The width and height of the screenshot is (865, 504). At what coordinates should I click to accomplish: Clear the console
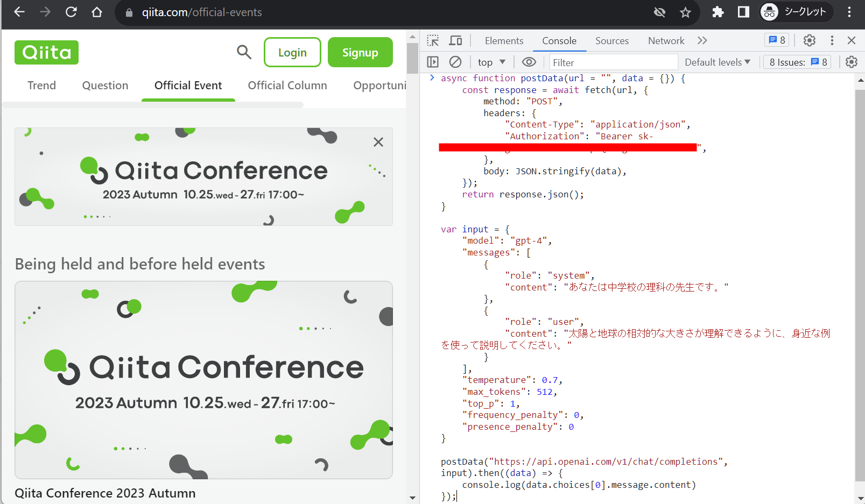[455, 62]
